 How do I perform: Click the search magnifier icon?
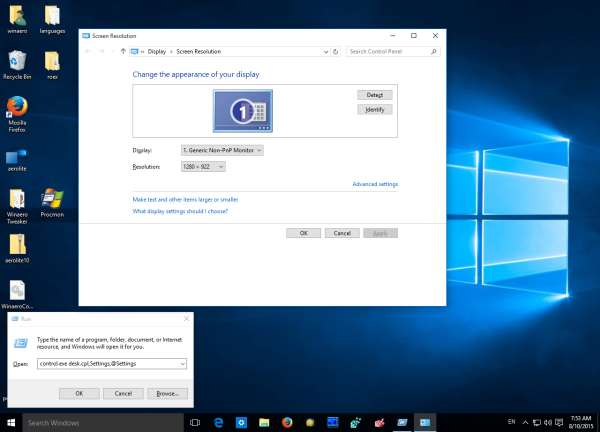coord(434,52)
